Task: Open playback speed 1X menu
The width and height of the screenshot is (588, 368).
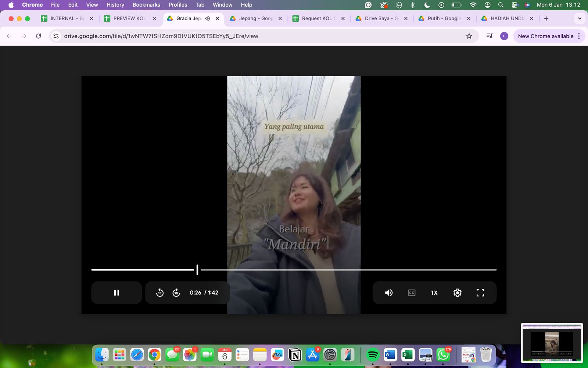Action: 434,293
